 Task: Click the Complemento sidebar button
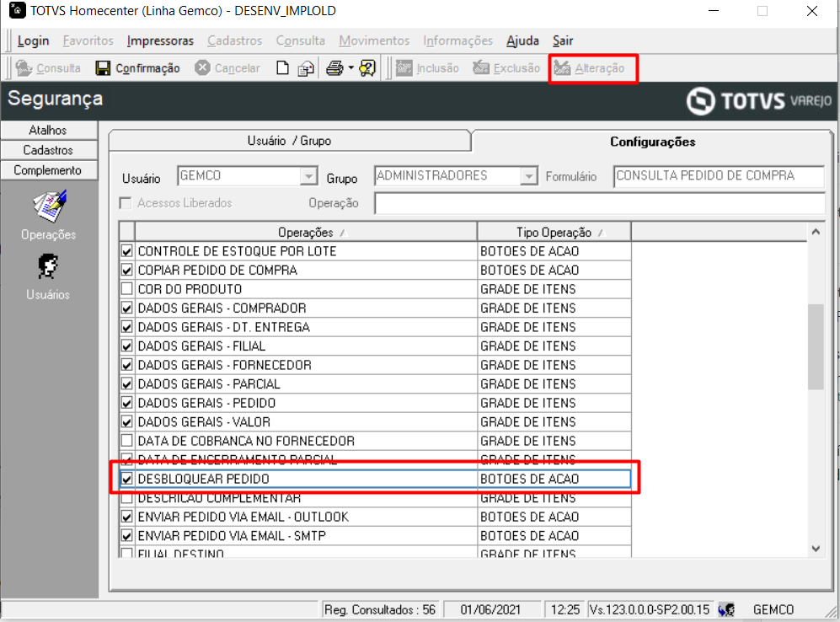48,170
